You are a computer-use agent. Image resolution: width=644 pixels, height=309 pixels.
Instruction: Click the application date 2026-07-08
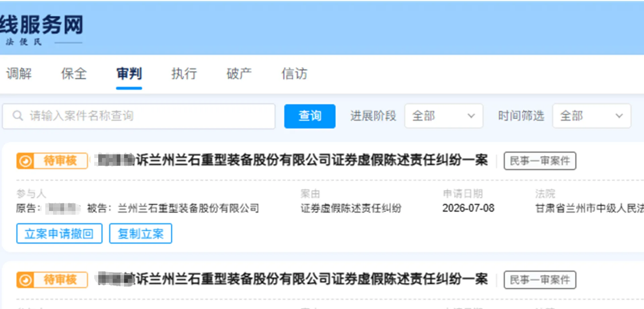click(x=468, y=208)
